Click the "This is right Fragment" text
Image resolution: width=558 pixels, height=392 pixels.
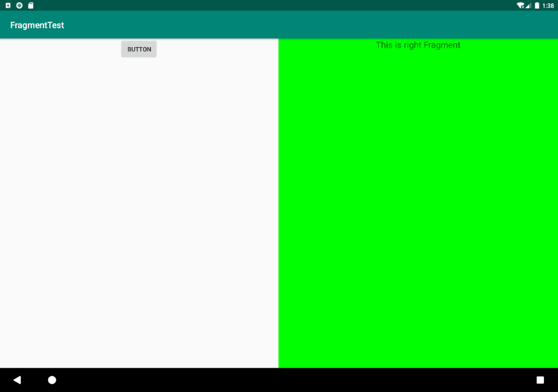418,45
